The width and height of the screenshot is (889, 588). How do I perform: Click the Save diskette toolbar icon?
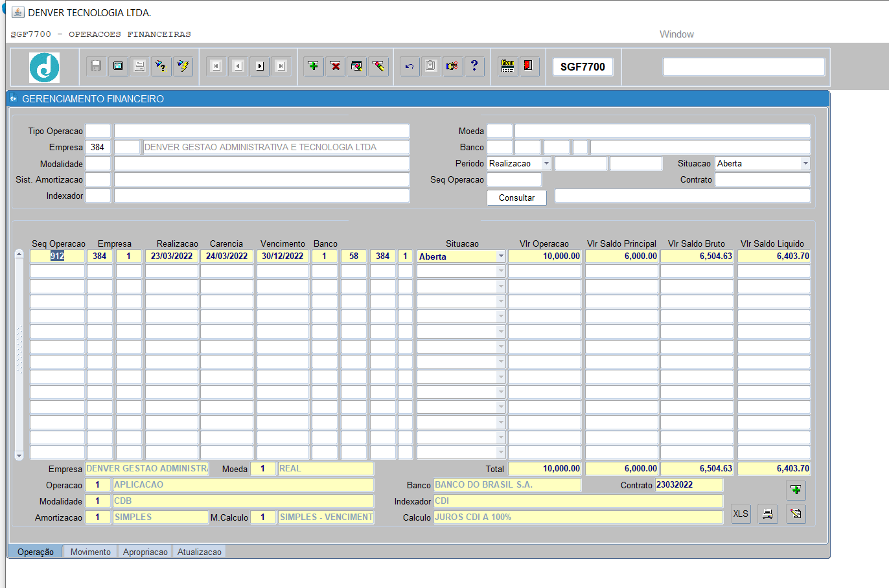(x=96, y=66)
